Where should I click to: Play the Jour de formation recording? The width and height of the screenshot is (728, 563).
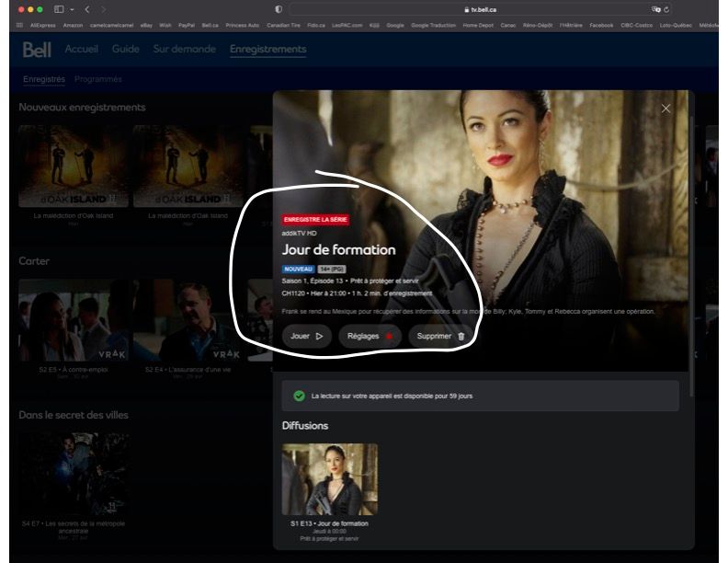coord(306,337)
